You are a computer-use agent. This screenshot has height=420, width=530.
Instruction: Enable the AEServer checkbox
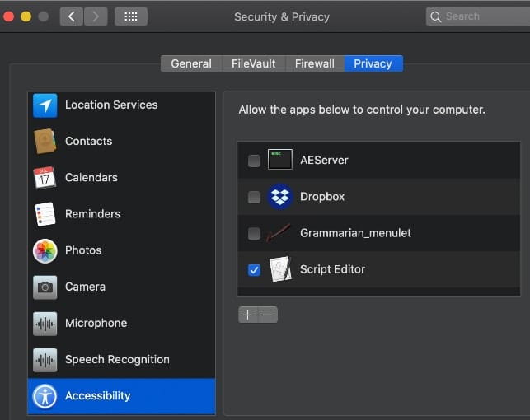click(254, 161)
